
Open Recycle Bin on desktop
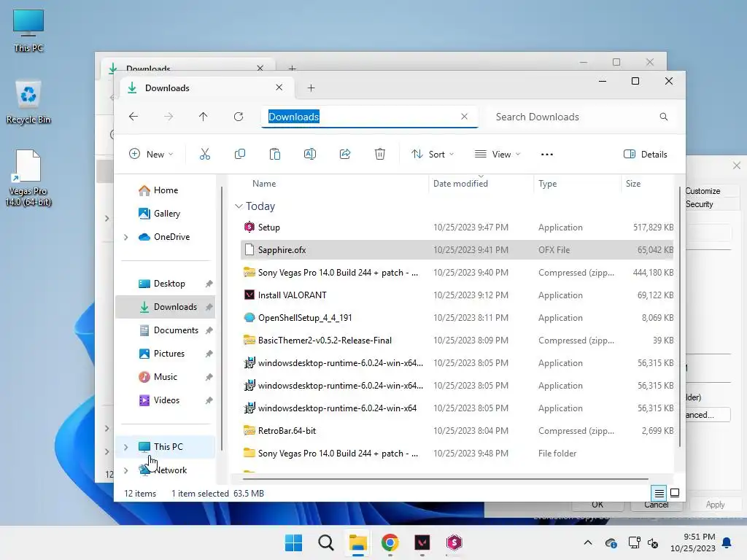(28, 102)
